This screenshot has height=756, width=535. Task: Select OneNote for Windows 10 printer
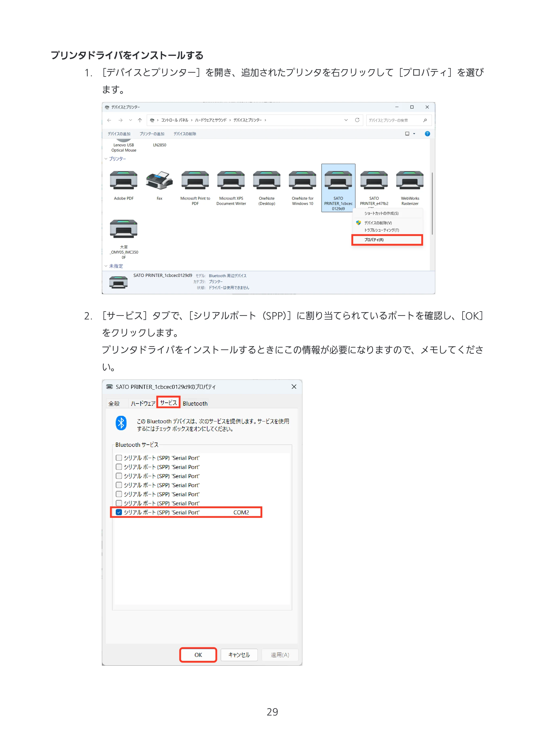click(302, 180)
